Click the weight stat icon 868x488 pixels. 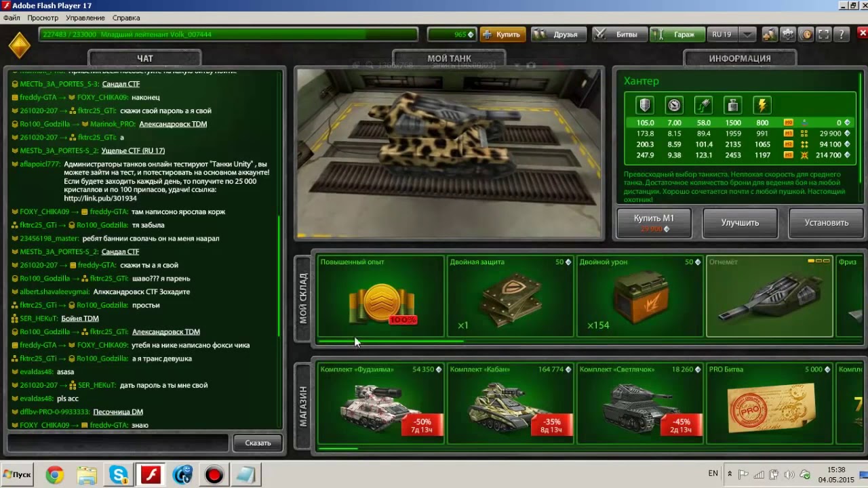(x=732, y=105)
